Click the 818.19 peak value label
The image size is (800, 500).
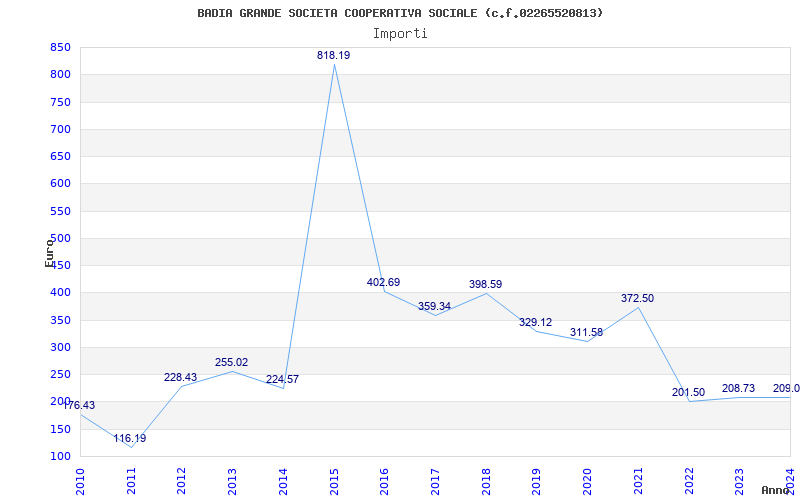pyautogui.click(x=333, y=55)
